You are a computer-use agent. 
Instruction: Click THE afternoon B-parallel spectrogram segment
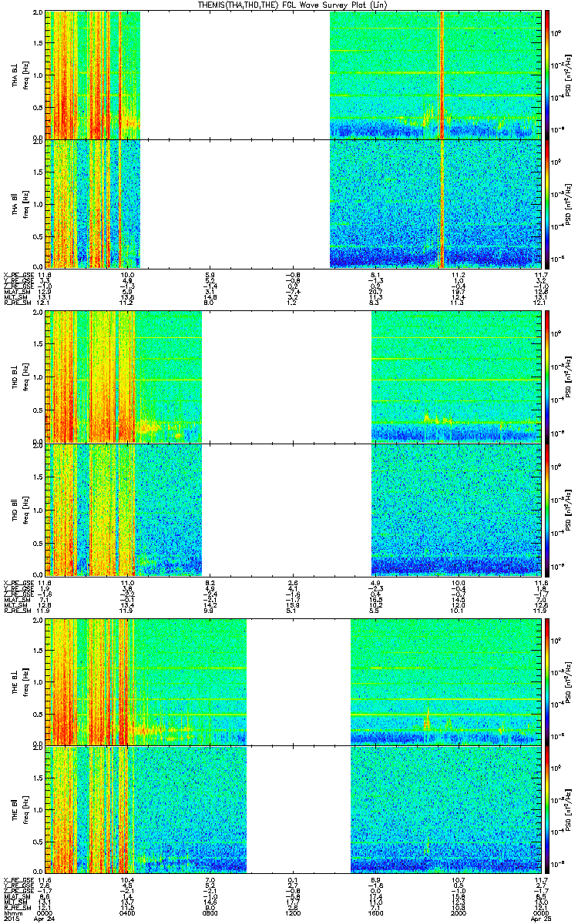click(445, 811)
